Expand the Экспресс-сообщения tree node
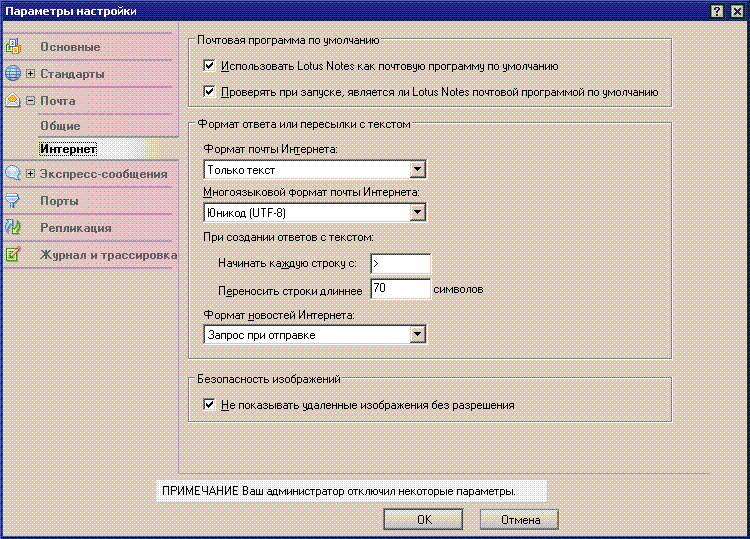750x539 pixels. click(30, 174)
